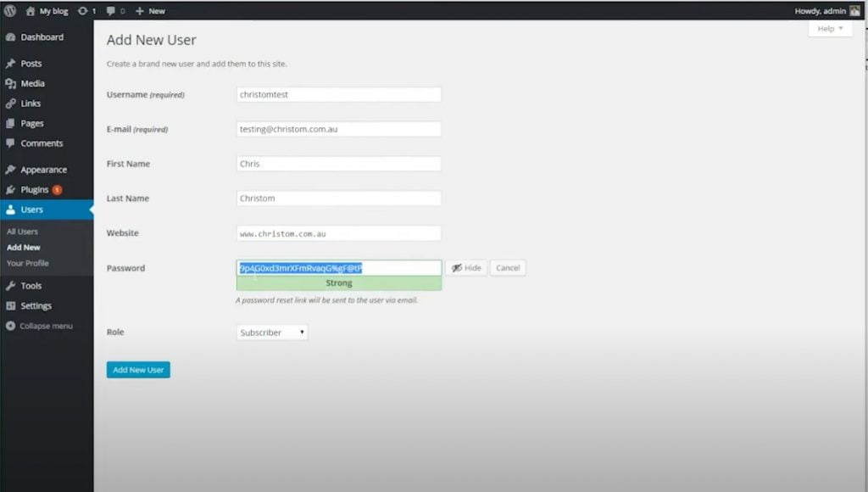Click the Dashboard gauge icon
This screenshot has width=868, height=492.
click(x=11, y=37)
